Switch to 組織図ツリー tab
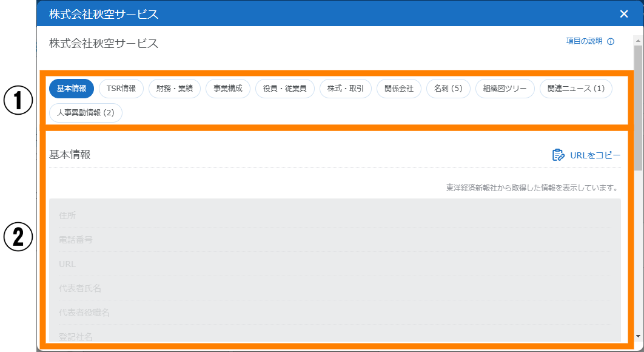Screen dimensions: 644x352 click(x=505, y=89)
